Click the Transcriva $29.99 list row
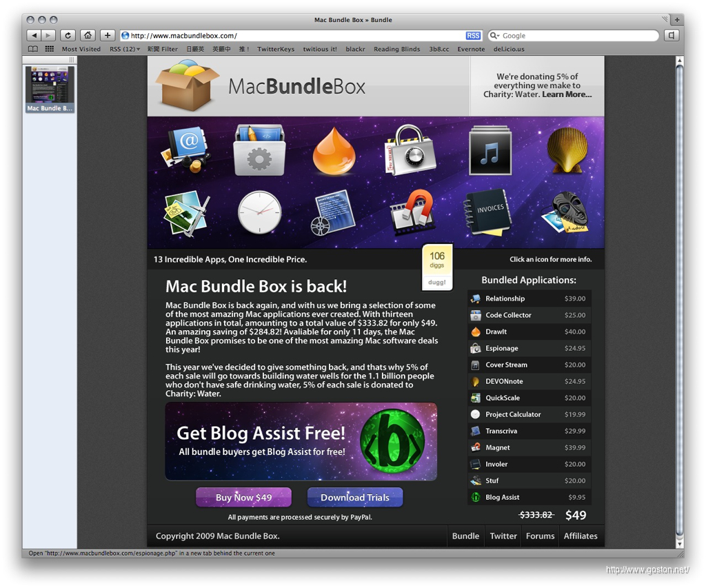The height and width of the screenshot is (588, 706). (x=529, y=431)
